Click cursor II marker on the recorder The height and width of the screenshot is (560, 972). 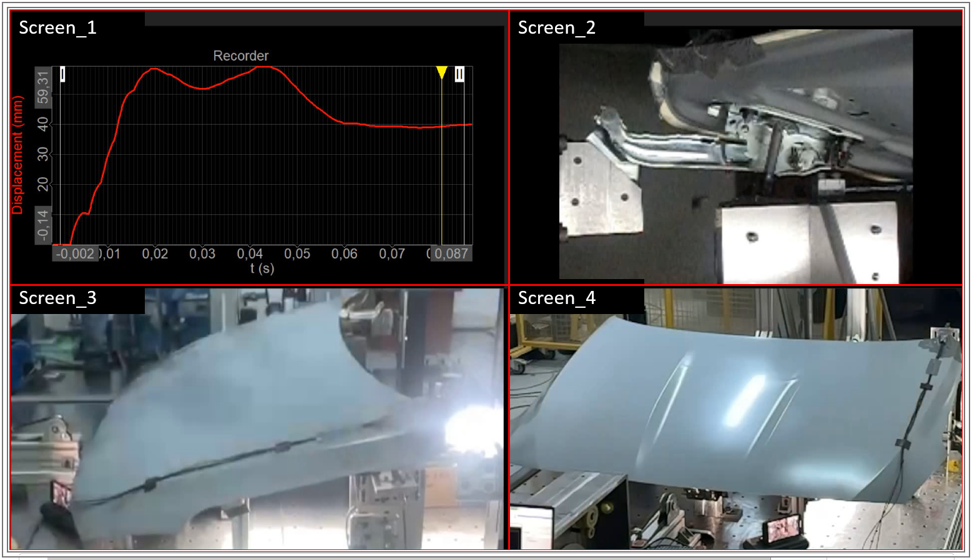[x=459, y=74]
